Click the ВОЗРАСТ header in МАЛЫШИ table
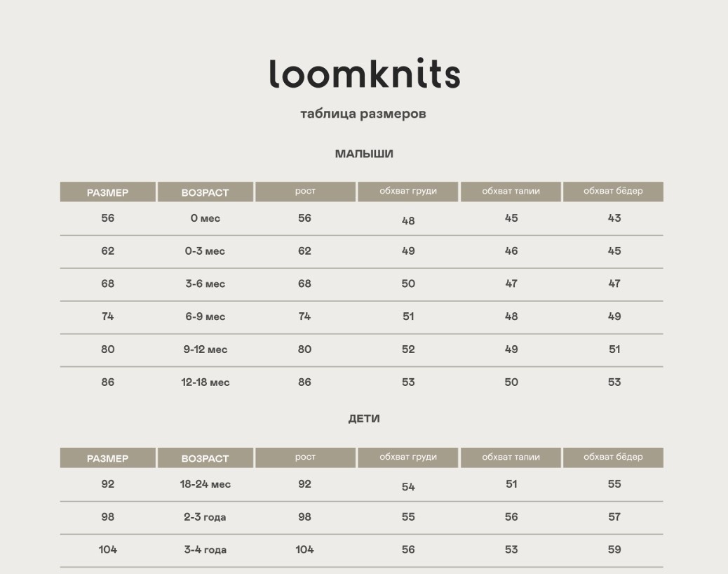 tap(205, 192)
